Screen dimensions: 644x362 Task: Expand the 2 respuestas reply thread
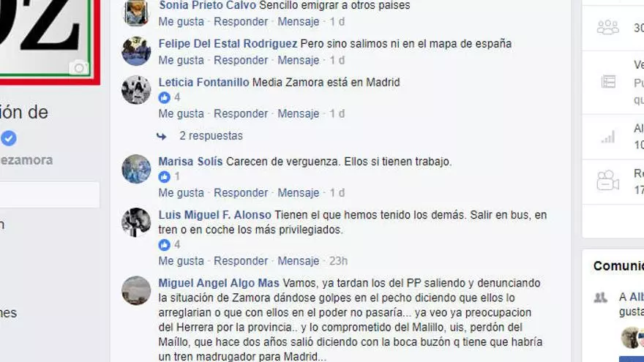click(x=211, y=136)
